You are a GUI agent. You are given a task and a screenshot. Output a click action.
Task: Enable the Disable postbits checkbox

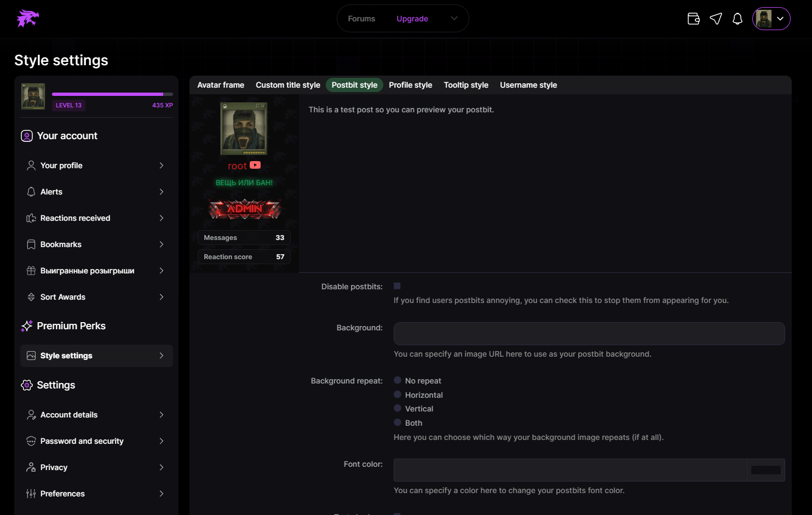point(397,286)
